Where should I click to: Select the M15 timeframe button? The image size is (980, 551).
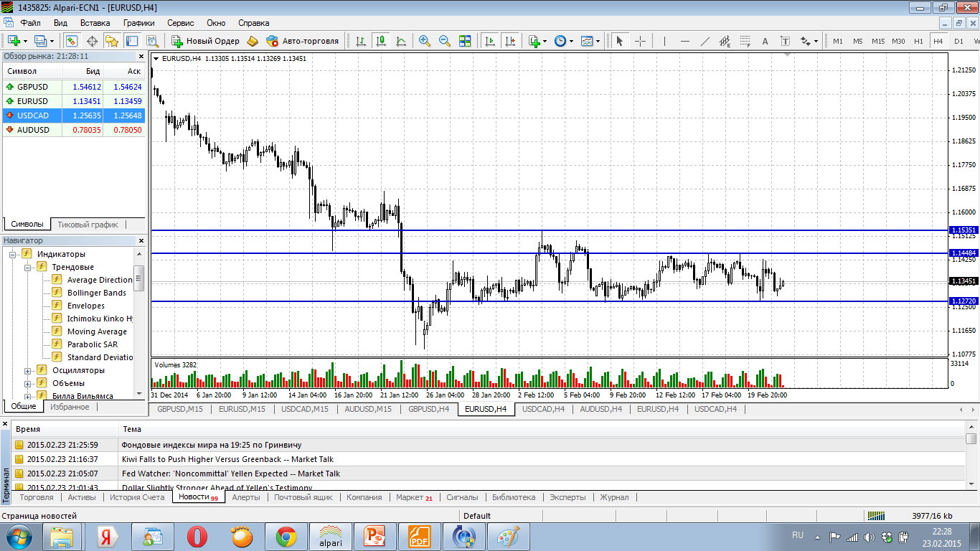[x=878, y=41]
